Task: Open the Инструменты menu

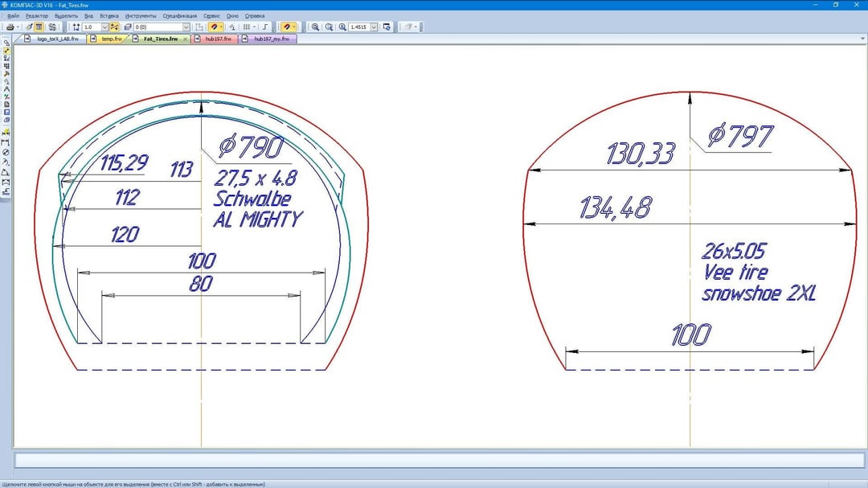Action: [x=141, y=15]
